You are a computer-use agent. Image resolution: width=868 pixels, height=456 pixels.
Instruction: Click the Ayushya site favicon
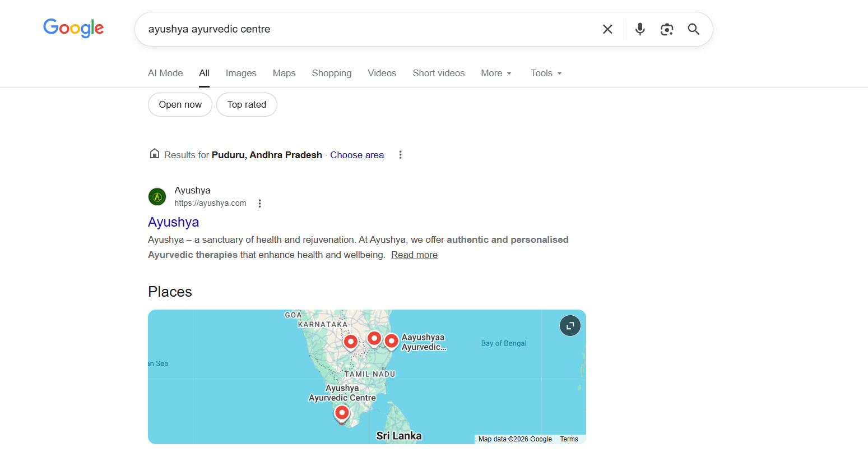[x=157, y=196]
